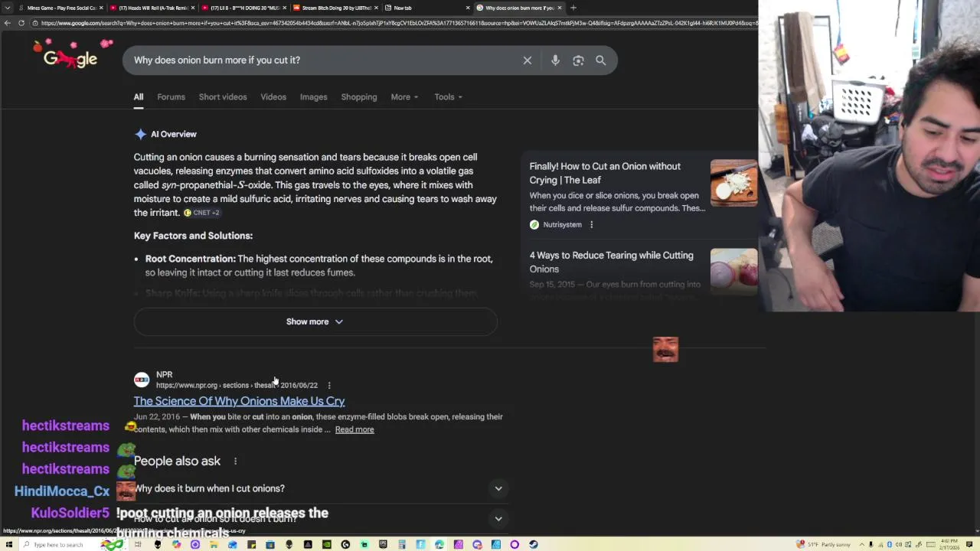This screenshot has width=980, height=551.
Task: Click the NPR site favicon
Action: [142, 380]
